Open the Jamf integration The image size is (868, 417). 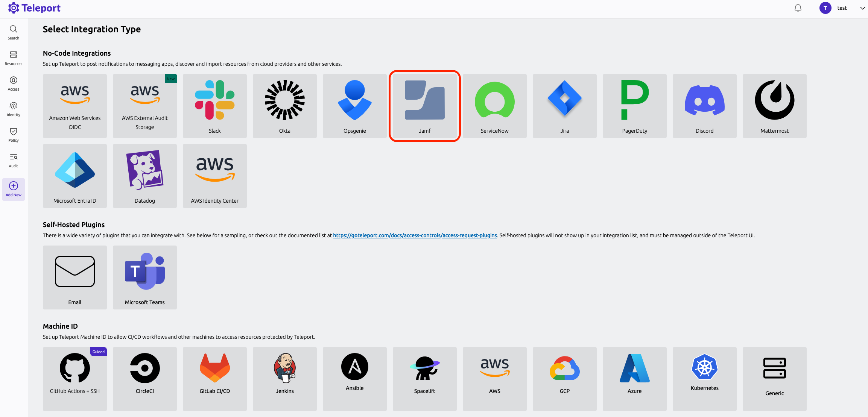click(424, 106)
